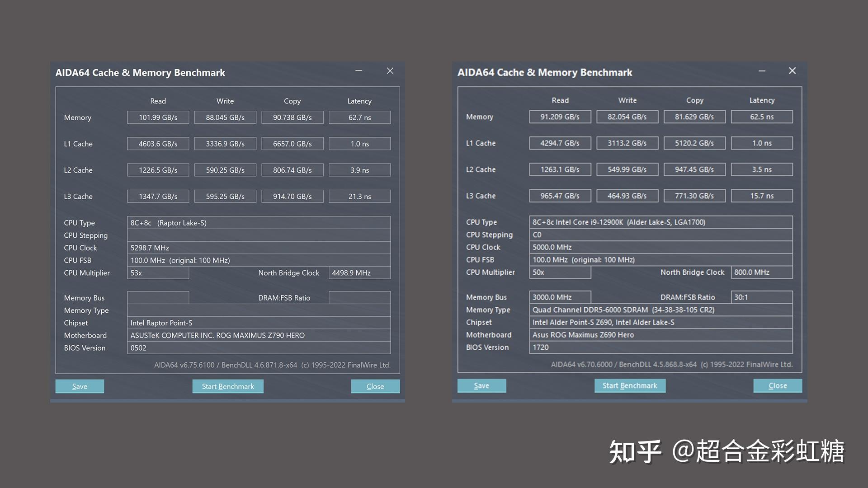Image resolution: width=868 pixels, height=488 pixels.
Task: Click the DRAM:FSB Ratio field showing 30:1
Action: [x=762, y=297]
